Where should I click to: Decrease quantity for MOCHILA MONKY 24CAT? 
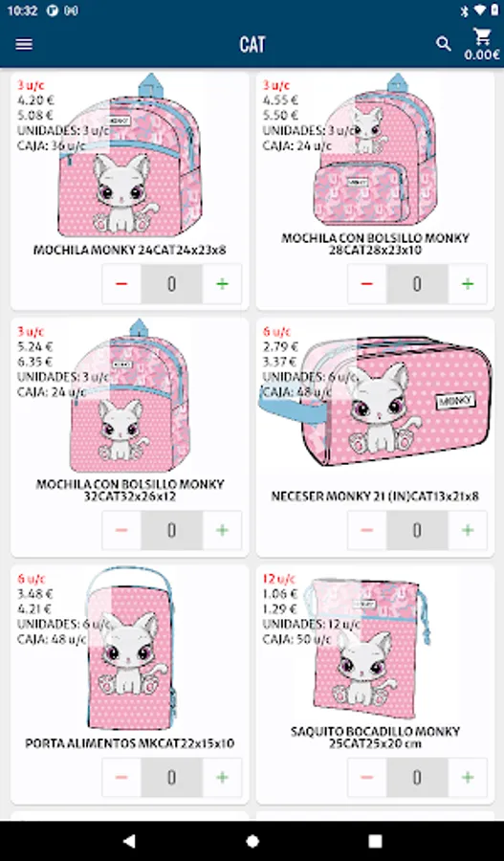(x=121, y=284)
